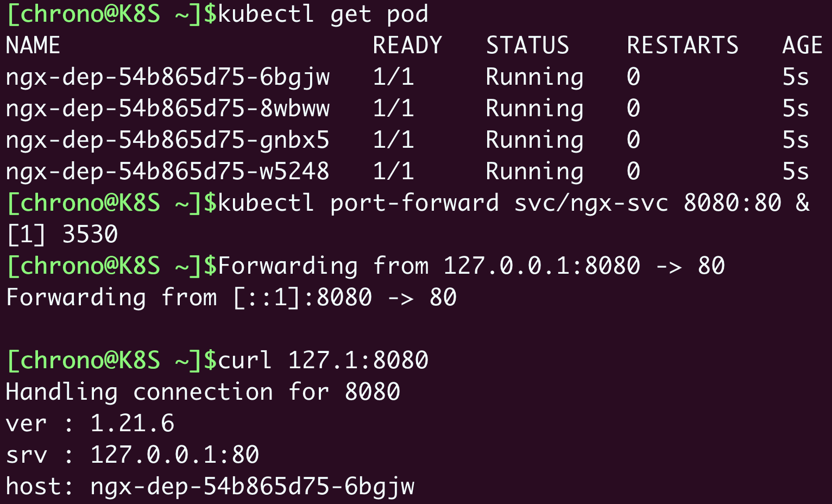832x504 pixels.
Task: Click the Handling connection for 8080 line
Action: coord(203,392)
